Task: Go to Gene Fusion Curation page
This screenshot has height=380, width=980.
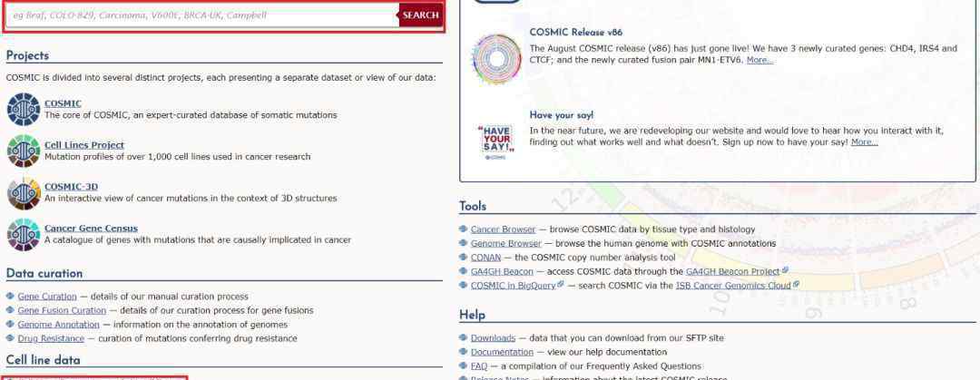Action: pyautogui.click(x=62, y=310)
